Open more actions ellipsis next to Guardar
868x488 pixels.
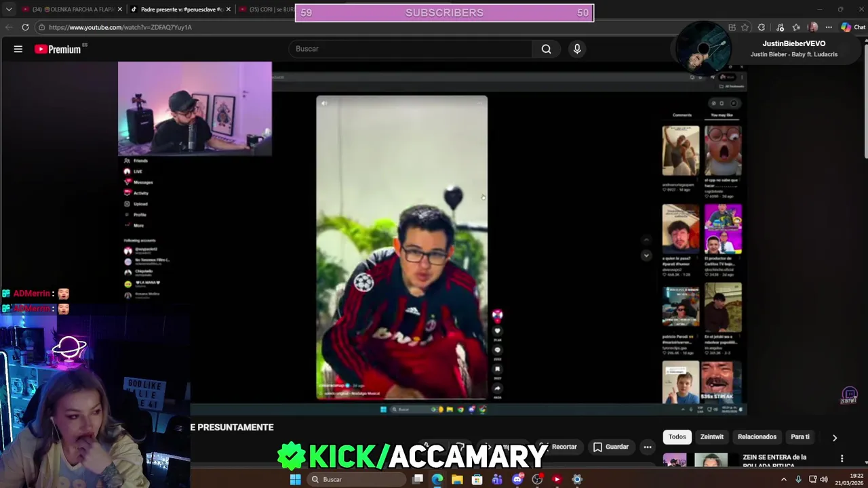(x=648, y=447)
